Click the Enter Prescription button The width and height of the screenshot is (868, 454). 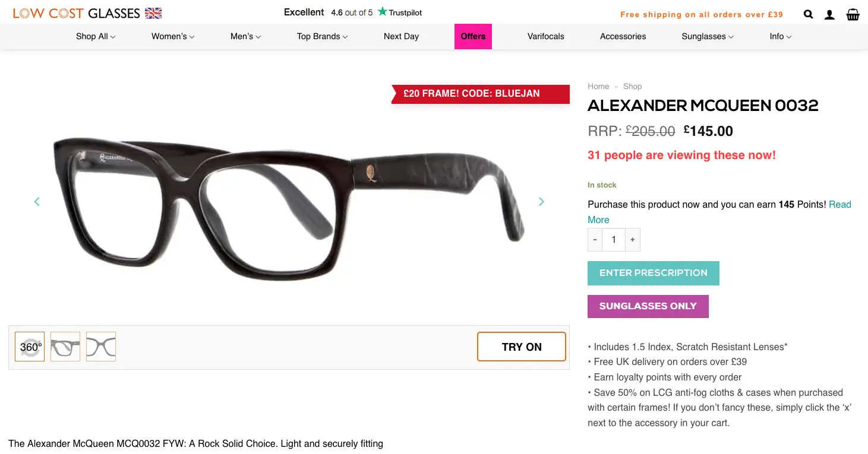point(654,273)
